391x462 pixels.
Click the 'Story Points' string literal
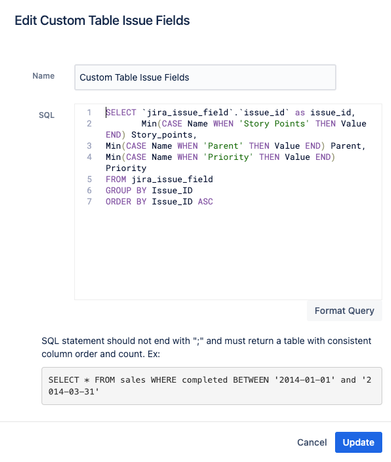tap(274, 124)
